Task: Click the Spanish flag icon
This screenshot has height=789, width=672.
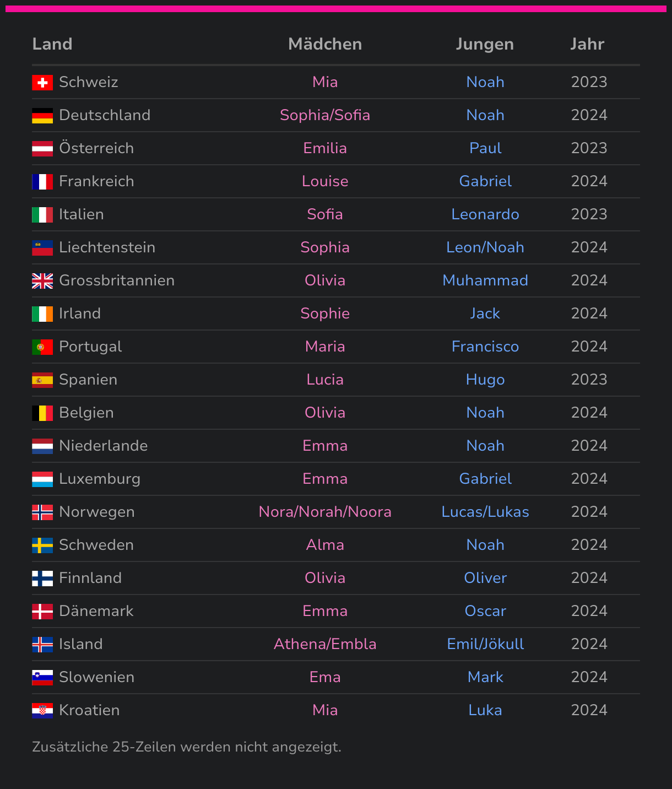Action: (42, 380)
